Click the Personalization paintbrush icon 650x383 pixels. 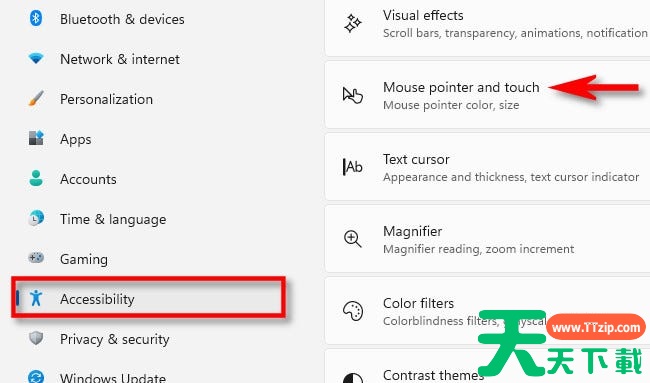pos(36,98)
